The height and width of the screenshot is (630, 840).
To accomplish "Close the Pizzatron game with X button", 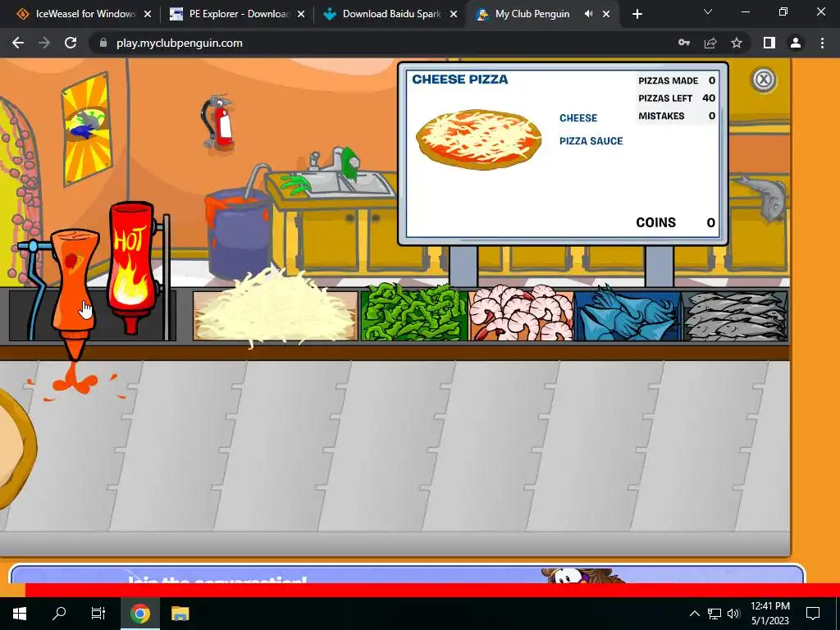I will (x=764, y=80).
